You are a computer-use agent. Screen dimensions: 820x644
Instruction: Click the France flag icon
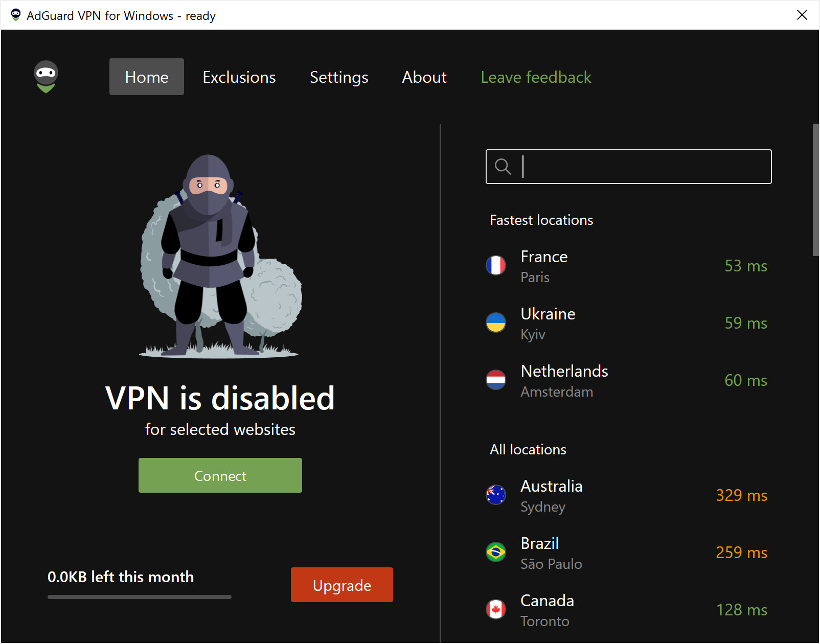(495, 266)
